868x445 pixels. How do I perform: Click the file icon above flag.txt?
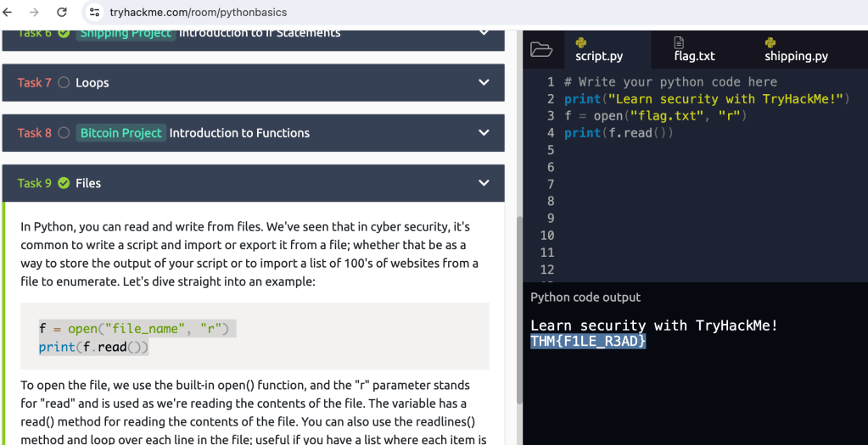(679, 42)
